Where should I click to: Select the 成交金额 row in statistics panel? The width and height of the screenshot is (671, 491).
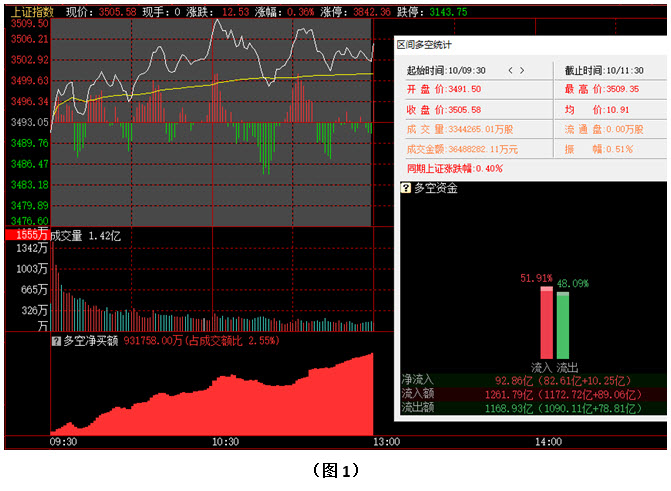point(462,149)
